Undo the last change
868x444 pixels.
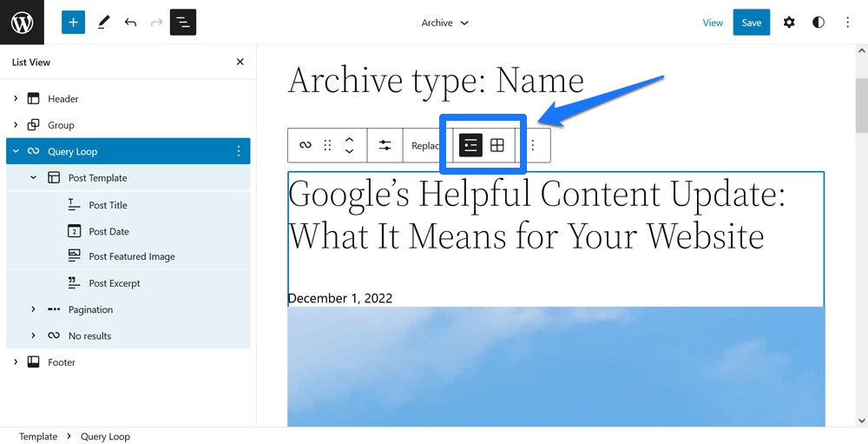[131, 23]
